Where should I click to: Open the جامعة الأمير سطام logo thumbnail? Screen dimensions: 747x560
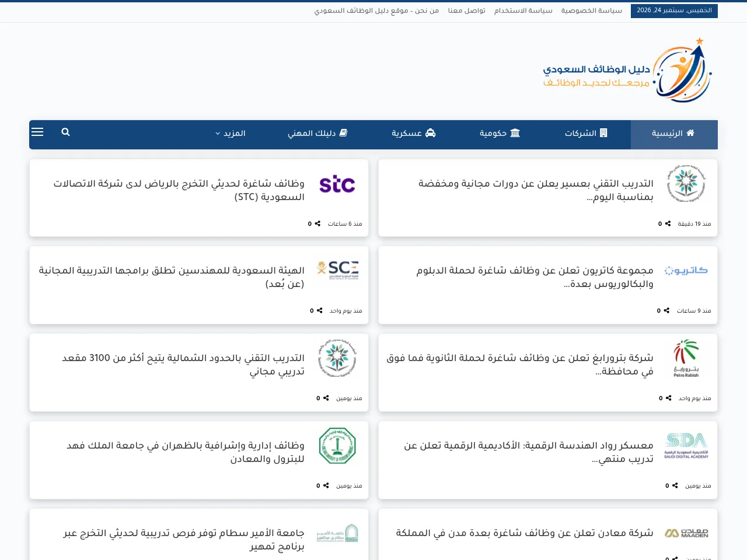pos(337,533)
